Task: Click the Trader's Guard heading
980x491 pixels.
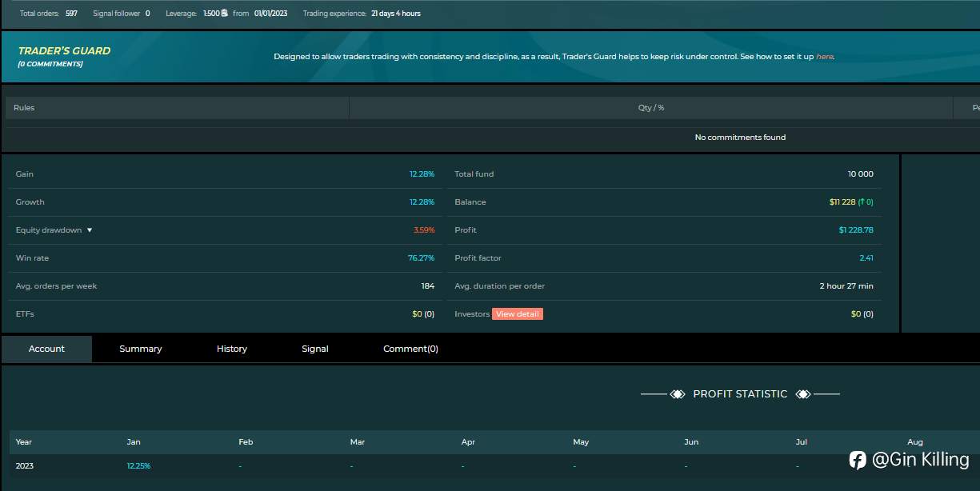Action: point(65,50)
